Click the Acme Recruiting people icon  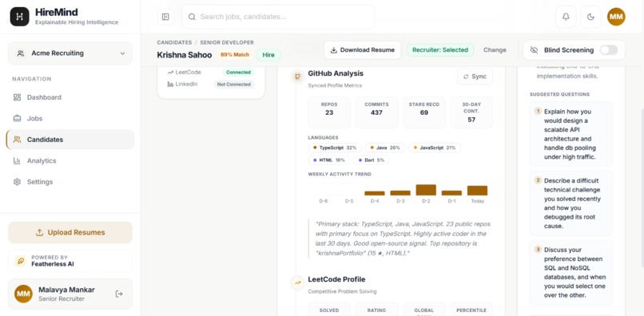pyautogui.click(x=20, y=53)
